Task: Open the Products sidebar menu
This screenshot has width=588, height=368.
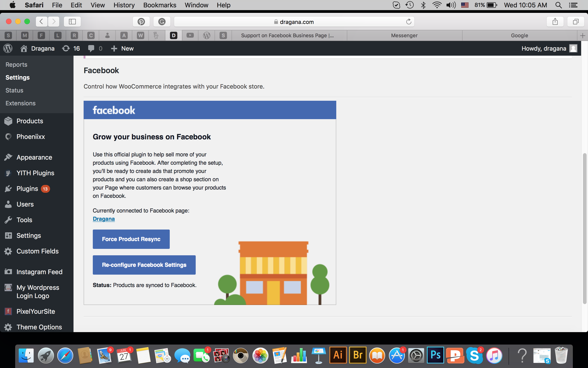Action: click(30, 121)
